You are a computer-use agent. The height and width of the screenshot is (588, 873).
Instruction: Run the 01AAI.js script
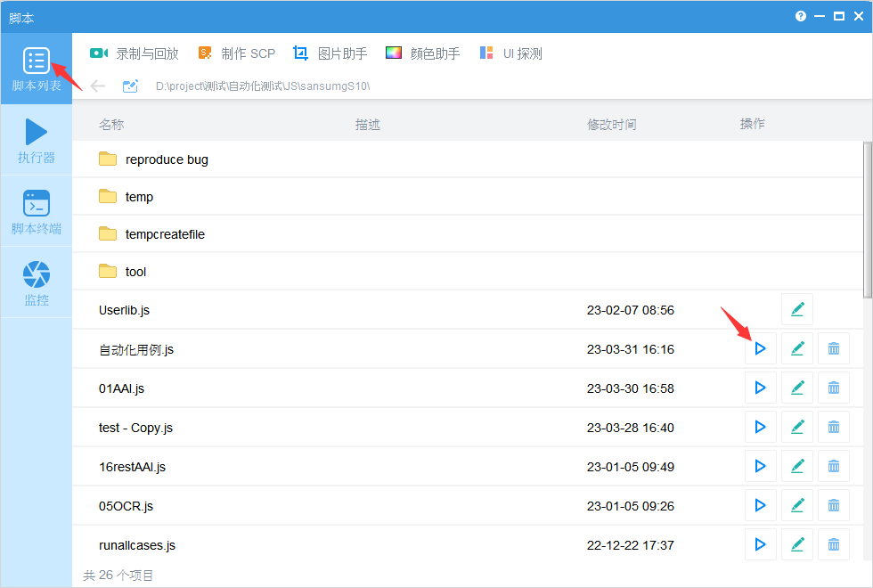point(761,388)
